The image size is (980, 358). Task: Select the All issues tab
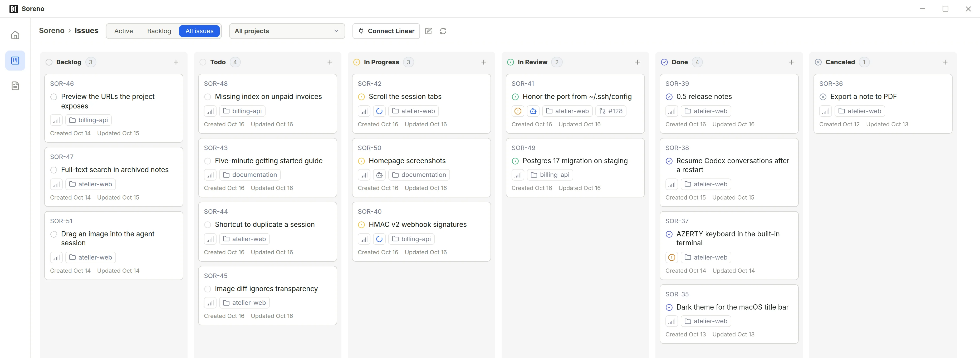[x=199, y=31]
